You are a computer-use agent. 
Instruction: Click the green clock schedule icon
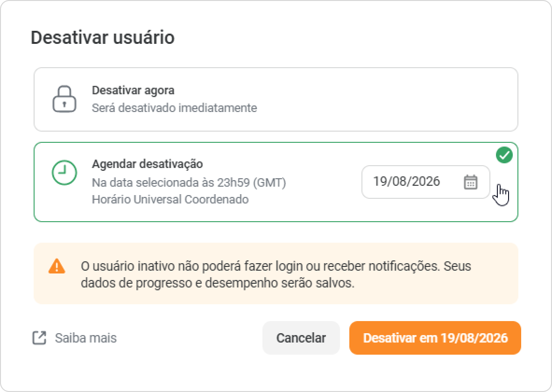click(64, 173)
